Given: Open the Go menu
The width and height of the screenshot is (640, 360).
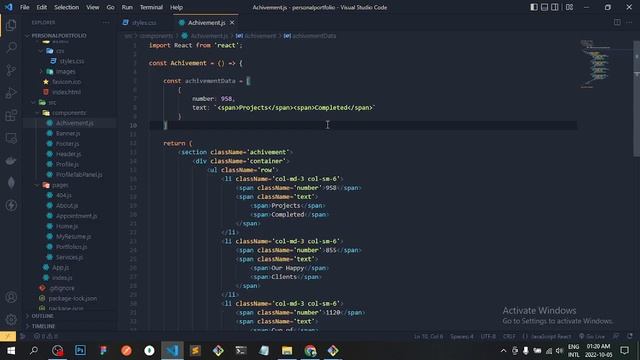Looking at the screenshot, I should 111,7.
